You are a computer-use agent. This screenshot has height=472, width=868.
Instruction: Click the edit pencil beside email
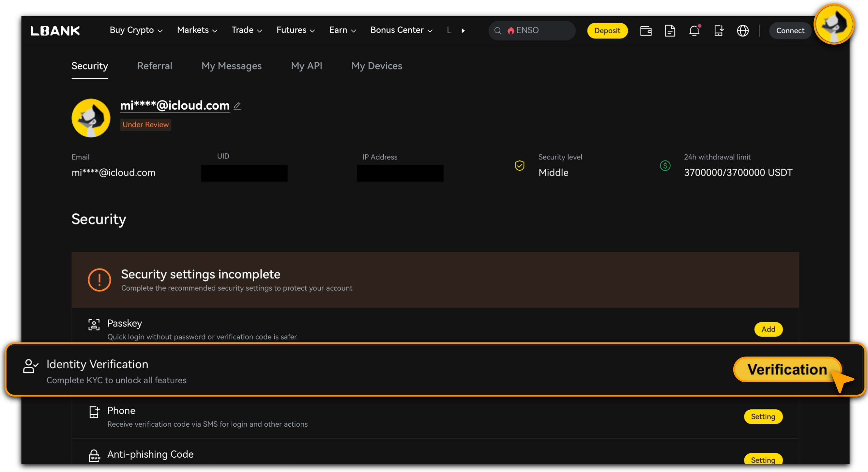point(237,106)
